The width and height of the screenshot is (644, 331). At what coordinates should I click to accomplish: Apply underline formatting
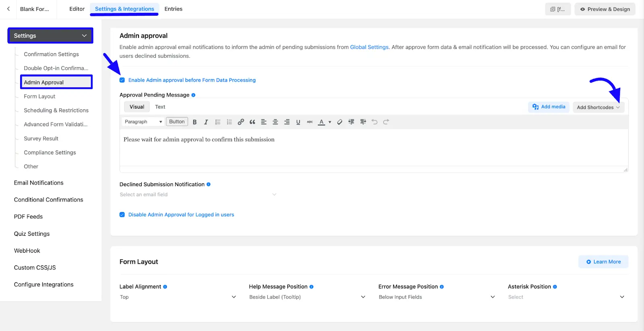[x=298, y=122]
